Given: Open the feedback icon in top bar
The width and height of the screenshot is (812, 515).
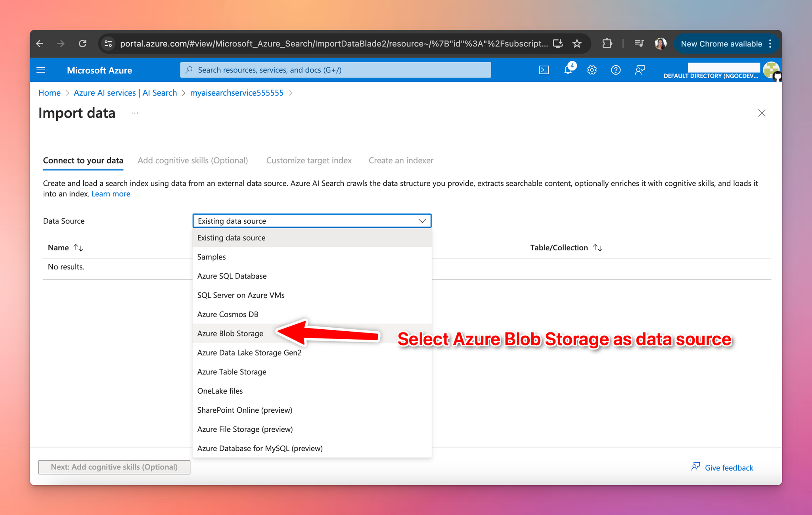Looking at the screenshot, I should [640, 70].
